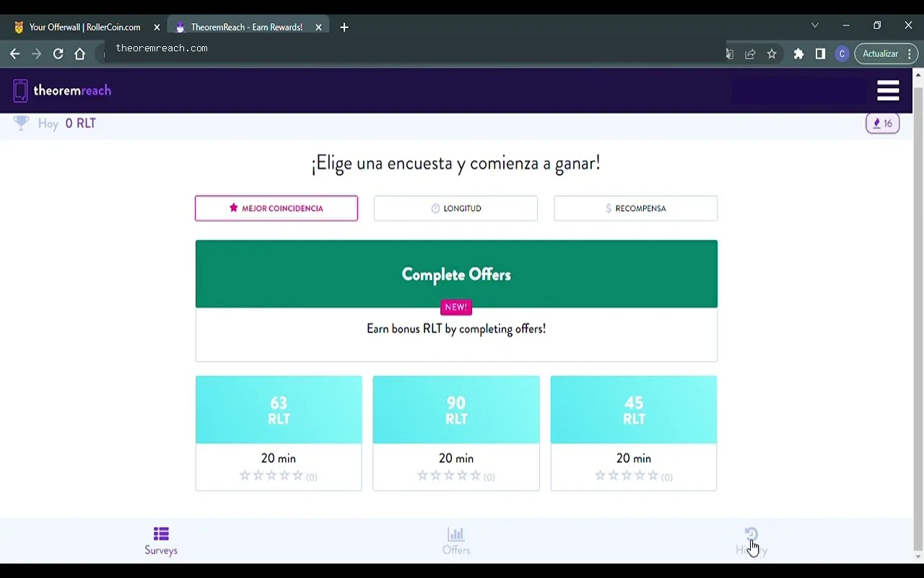
Task: Go back in browser history
Action: [x=14, y=53]
